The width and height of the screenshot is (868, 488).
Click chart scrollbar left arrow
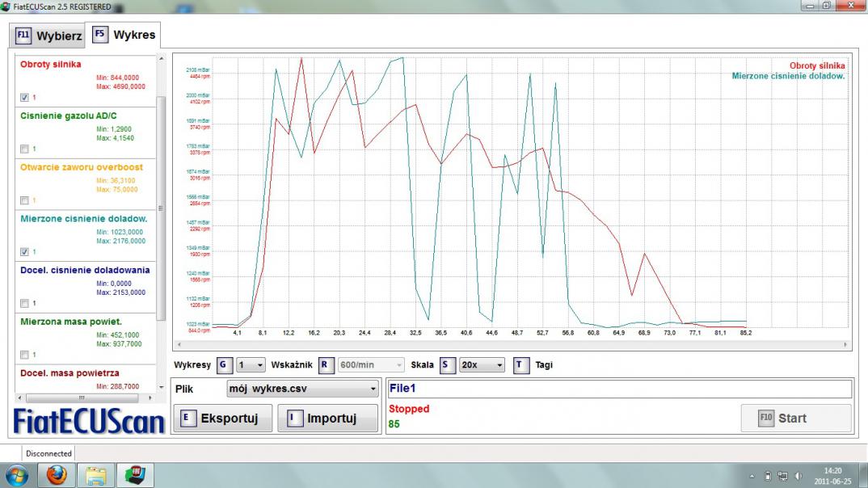[179, 345]
